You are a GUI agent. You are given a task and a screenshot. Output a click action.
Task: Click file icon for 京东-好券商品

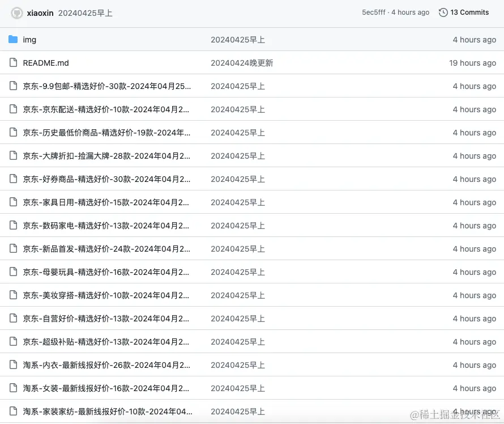pos(13,179)
